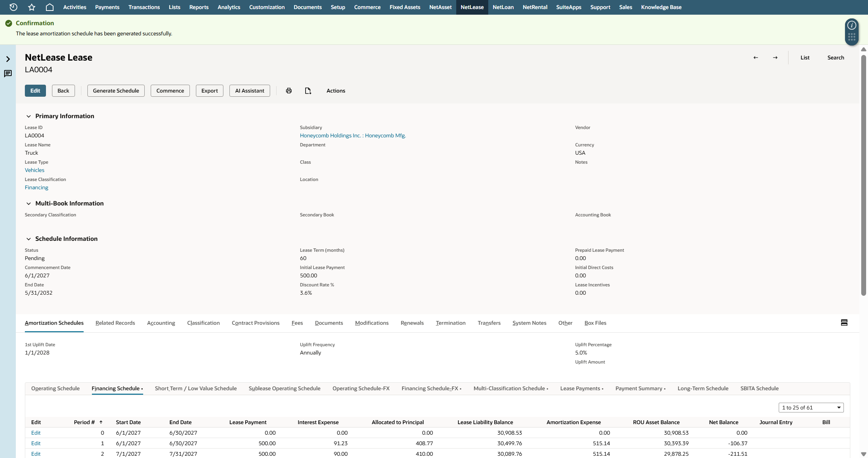Collapse the Primary Information section

click(29, 116)
